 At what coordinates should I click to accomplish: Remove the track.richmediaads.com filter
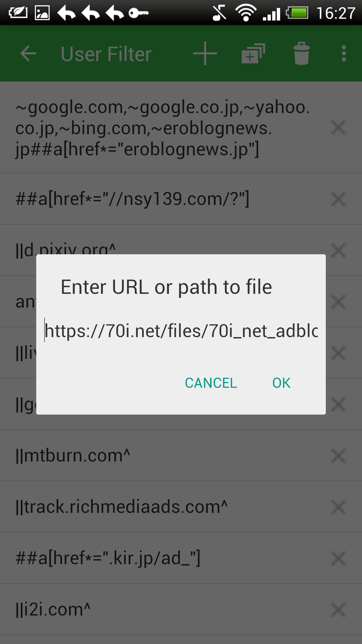point(338,507)
